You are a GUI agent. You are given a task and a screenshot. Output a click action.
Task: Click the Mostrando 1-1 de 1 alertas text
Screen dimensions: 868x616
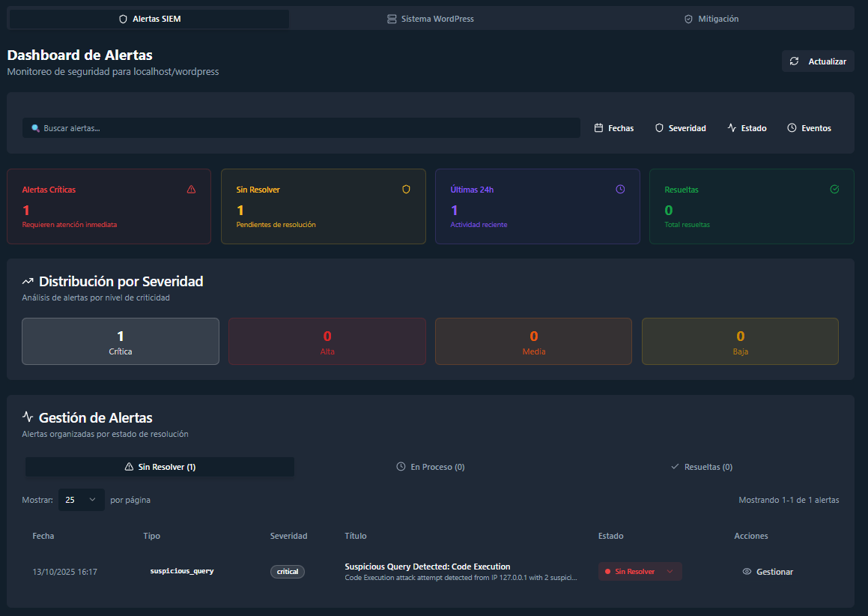789,500
